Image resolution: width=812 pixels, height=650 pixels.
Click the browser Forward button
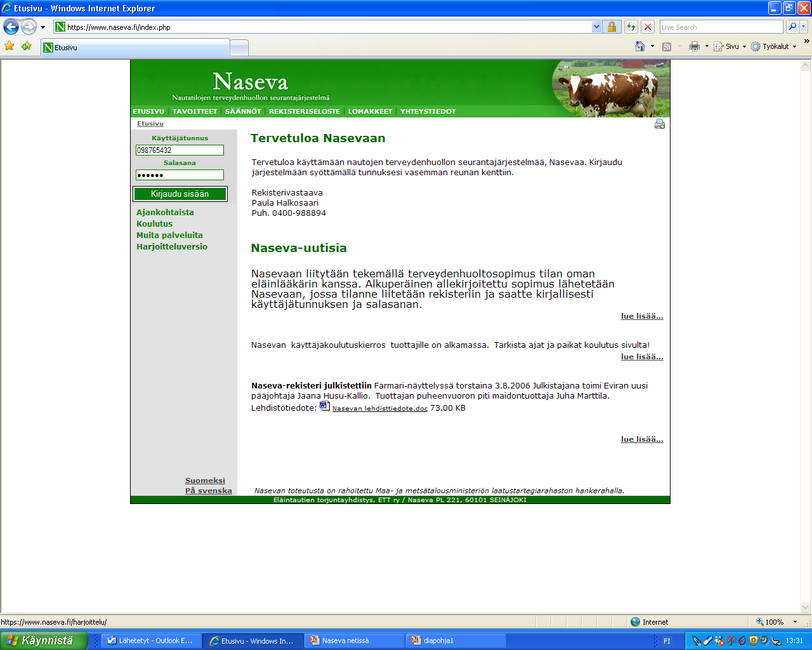tap(29, 27)
